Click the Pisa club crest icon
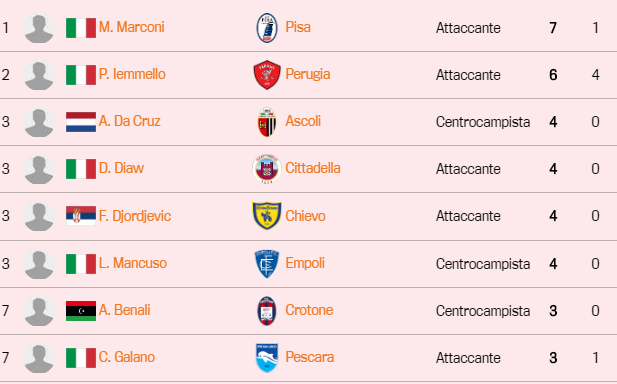 [x=267, y=28]
